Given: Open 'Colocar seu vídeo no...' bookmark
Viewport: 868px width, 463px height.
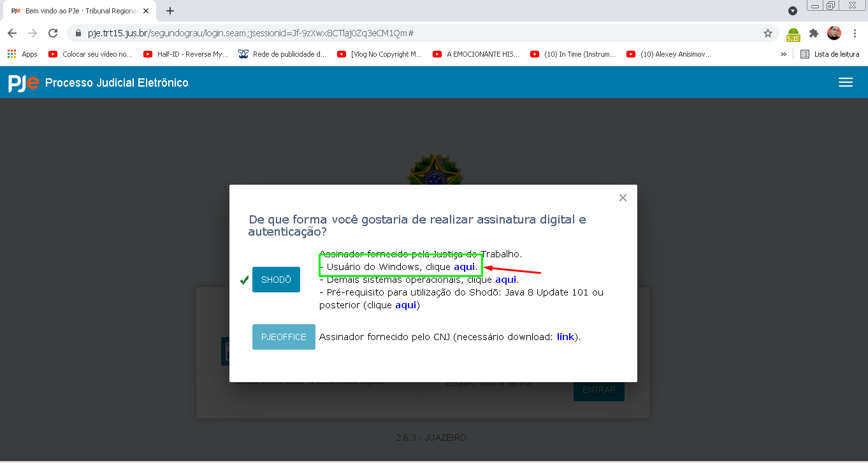Looking at the screenshot, I should (x=90, y=54).
